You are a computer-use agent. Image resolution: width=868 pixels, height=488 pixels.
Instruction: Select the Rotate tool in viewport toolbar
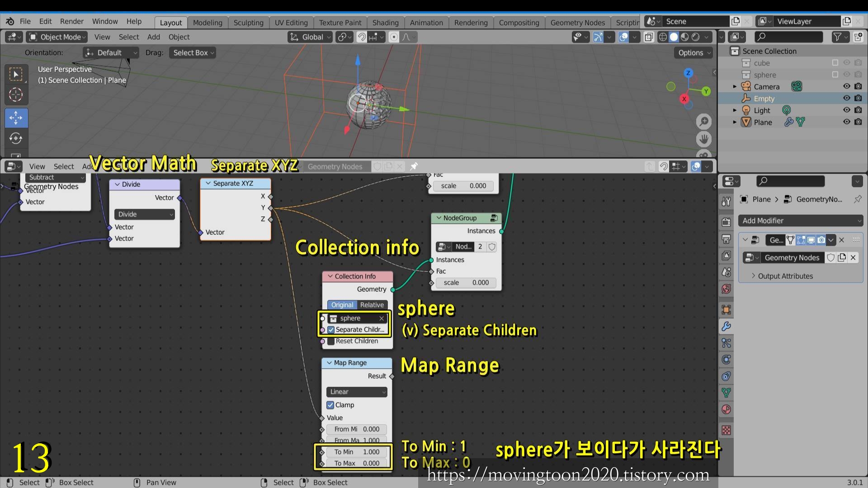16,138
